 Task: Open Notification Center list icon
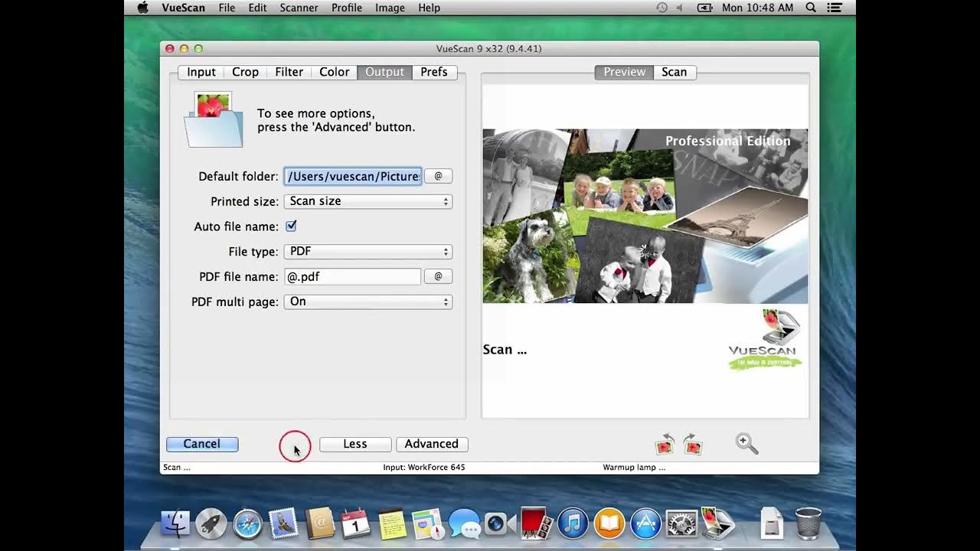coord(835,8)
